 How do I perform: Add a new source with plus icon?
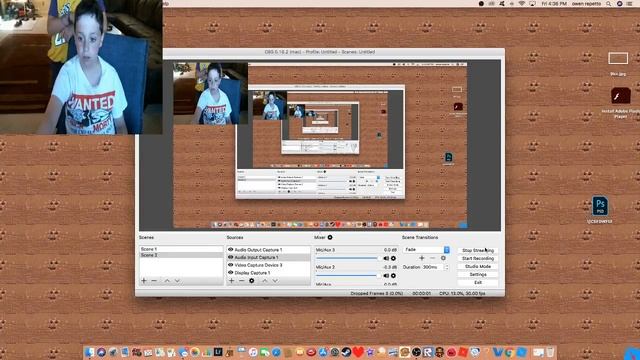click(231, 280)
